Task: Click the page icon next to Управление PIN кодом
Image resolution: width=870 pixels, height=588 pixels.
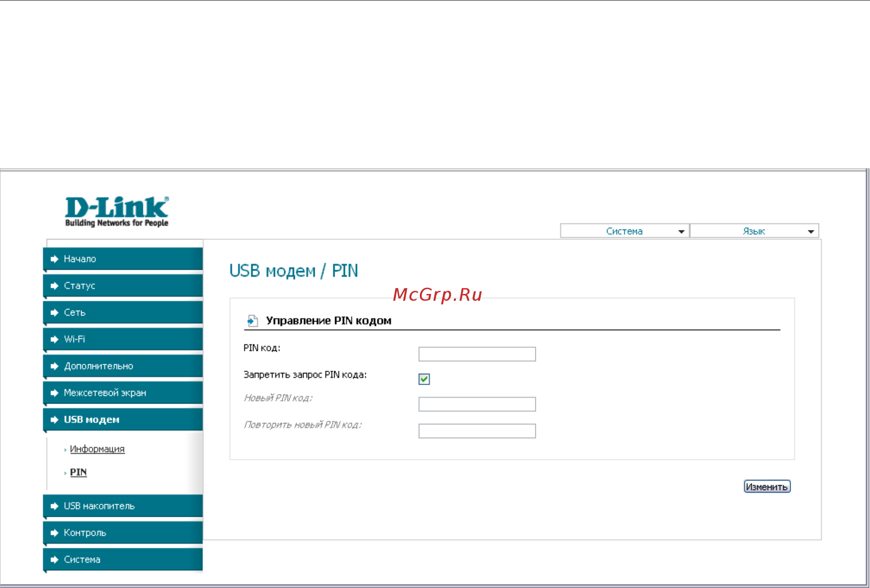Action: (253, 321)
